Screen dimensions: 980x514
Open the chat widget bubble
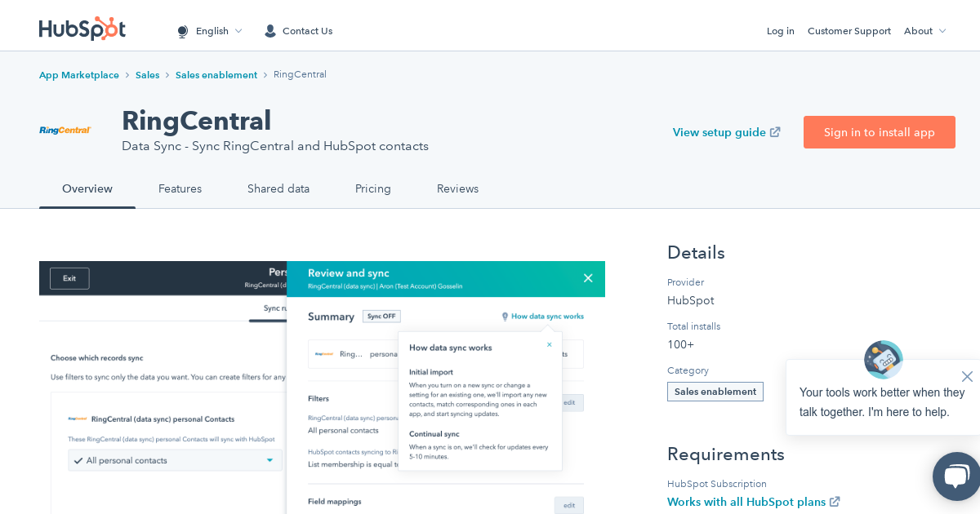pyautogui.click(x=957, y=476)
